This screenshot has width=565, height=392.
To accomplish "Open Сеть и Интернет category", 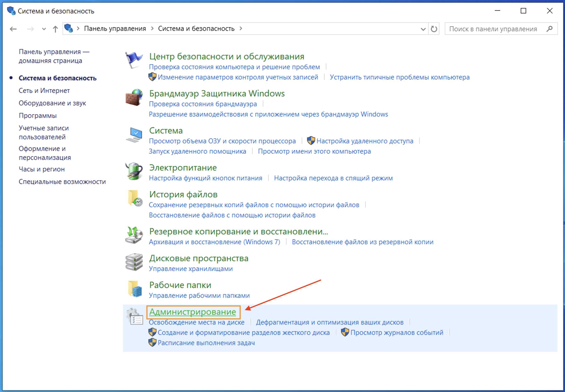I will click(44, 91).
